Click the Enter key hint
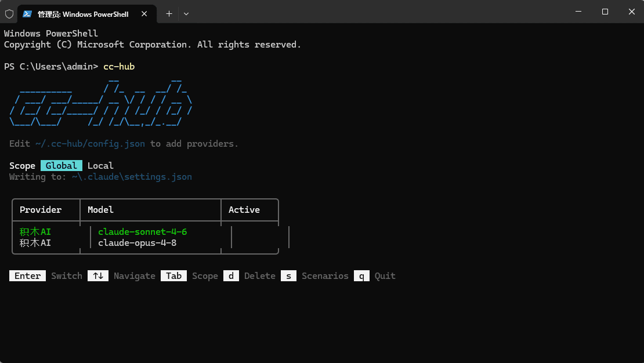Screen dimensions: 644x363 27,276
